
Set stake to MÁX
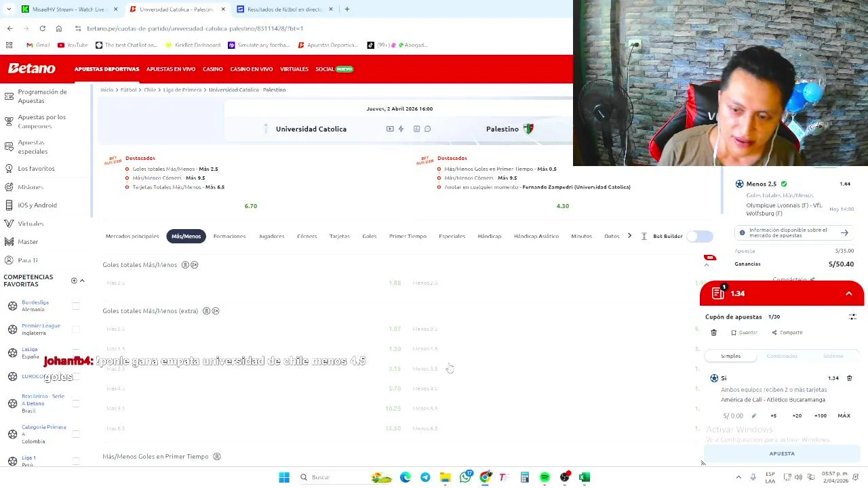844,415
